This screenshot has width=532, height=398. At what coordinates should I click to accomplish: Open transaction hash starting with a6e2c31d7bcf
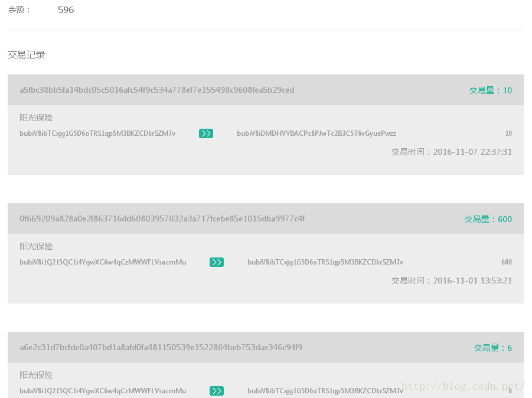(161, 347)
